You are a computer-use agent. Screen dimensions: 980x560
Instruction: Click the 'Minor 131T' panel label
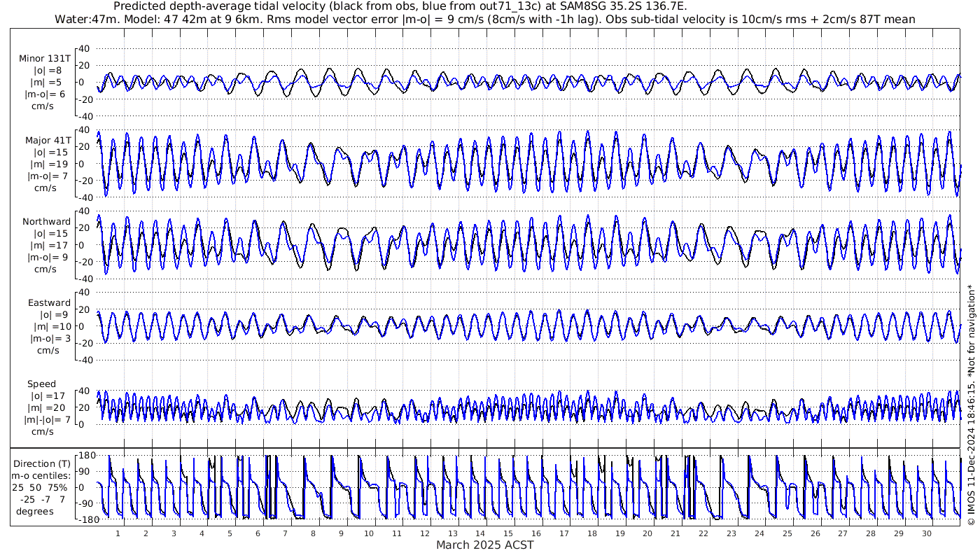click(45, 59)
